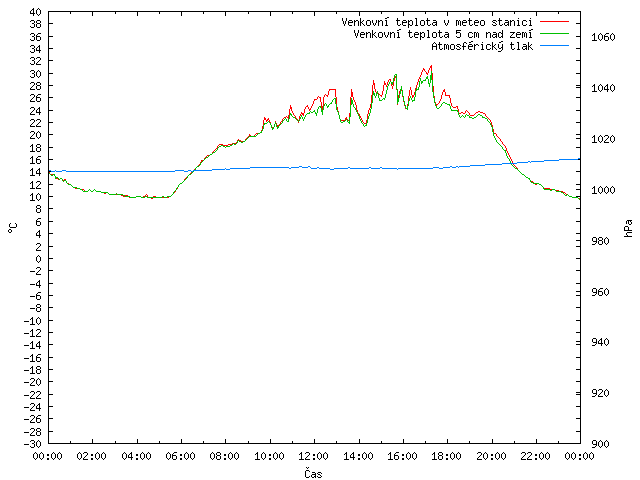This screenshot has height=480, width=640.
Task: Click the '1040' pressure axis label
Action: (x=603, y=88)
